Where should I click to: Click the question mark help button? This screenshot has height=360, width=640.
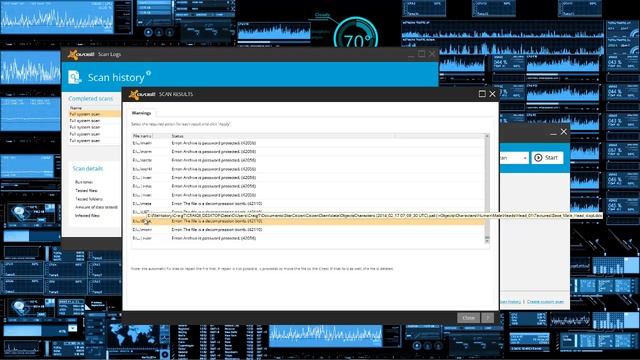487,318
